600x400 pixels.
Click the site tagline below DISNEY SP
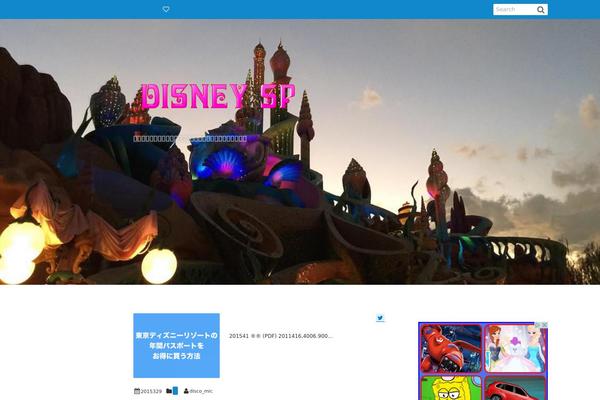(x=190, y=139)
